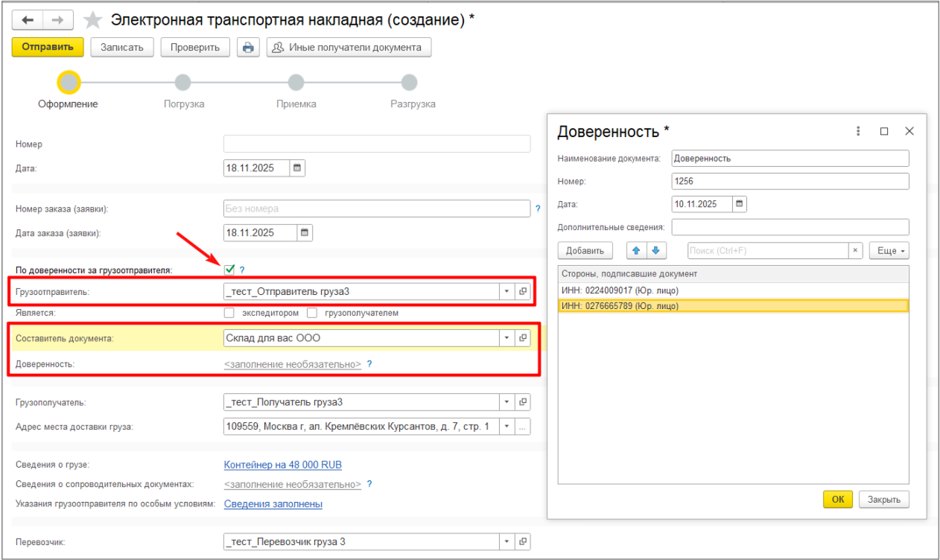Enable the грузополучателем checkbox
This screenshot has height=560, width=940.
(312, 313)
